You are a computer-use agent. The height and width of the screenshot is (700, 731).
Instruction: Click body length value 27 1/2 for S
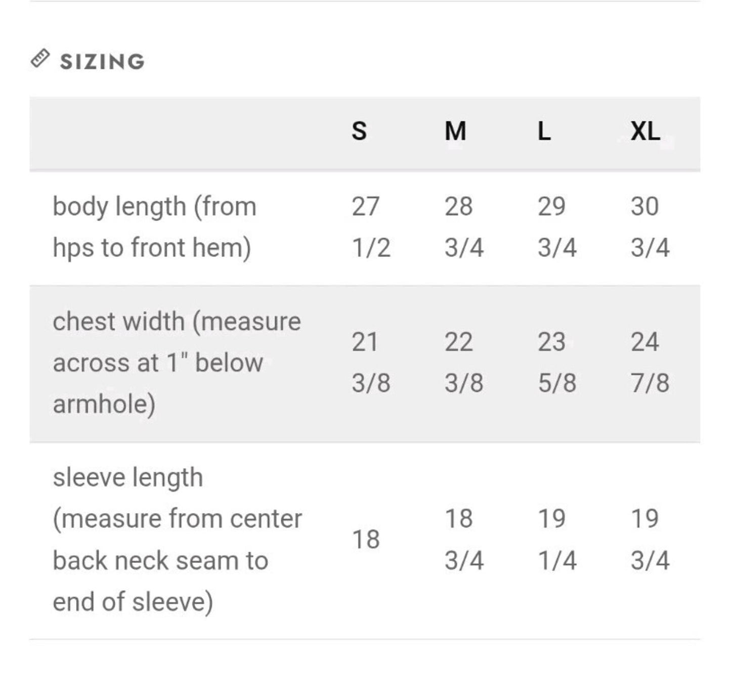[x=371, y=227]
